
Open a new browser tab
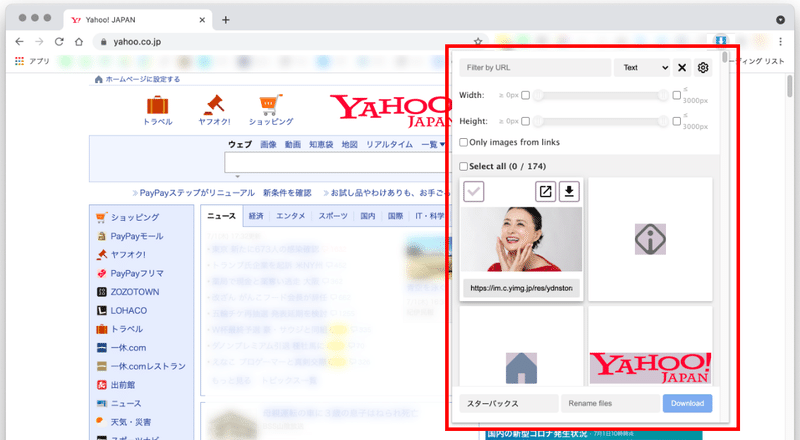coord(226,20)
